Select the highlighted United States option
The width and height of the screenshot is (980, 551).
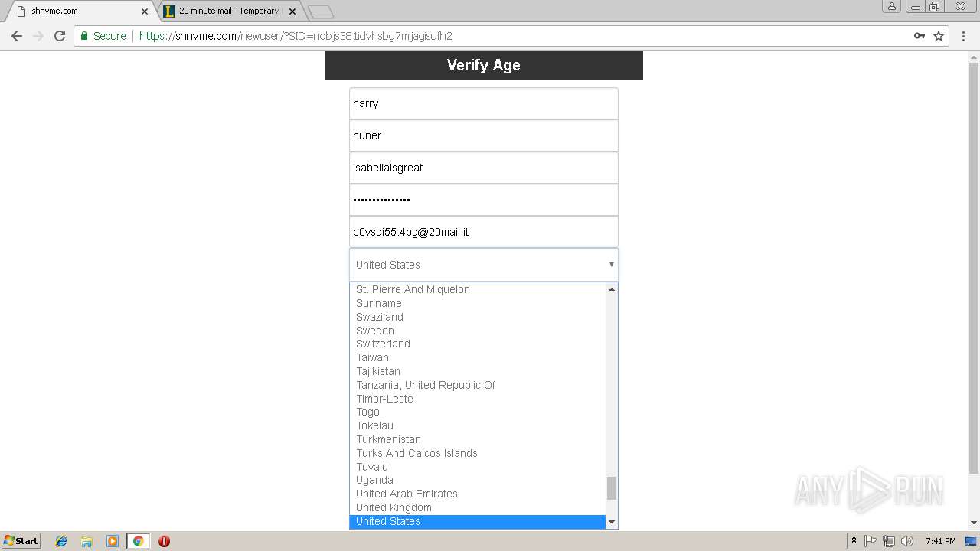click(x=478, y=521)
